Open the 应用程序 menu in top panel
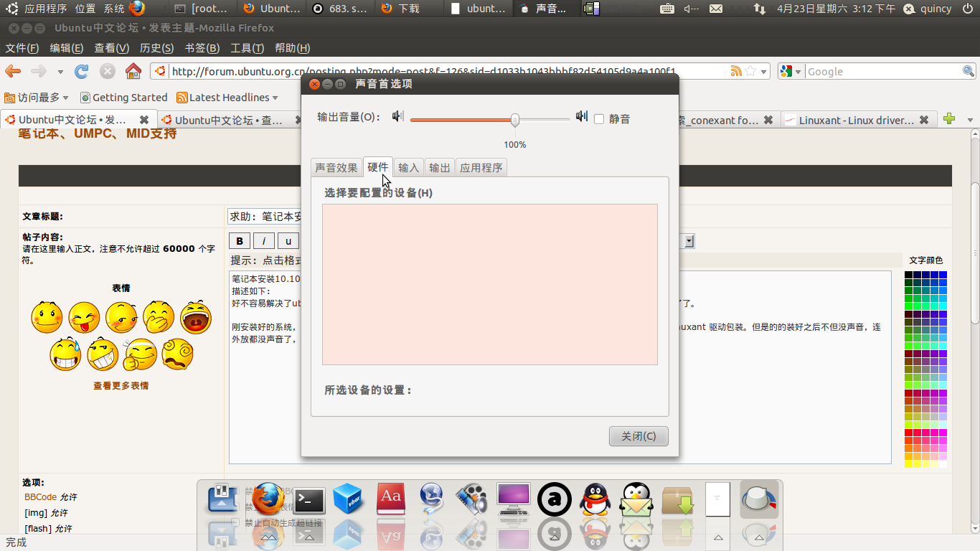 [45, 9]
